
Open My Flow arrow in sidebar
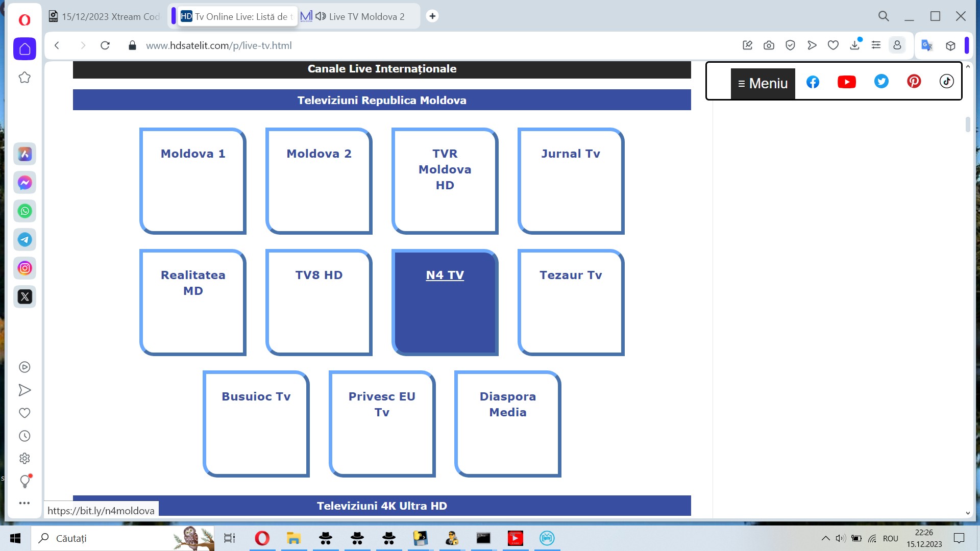[x=24, y=390]
